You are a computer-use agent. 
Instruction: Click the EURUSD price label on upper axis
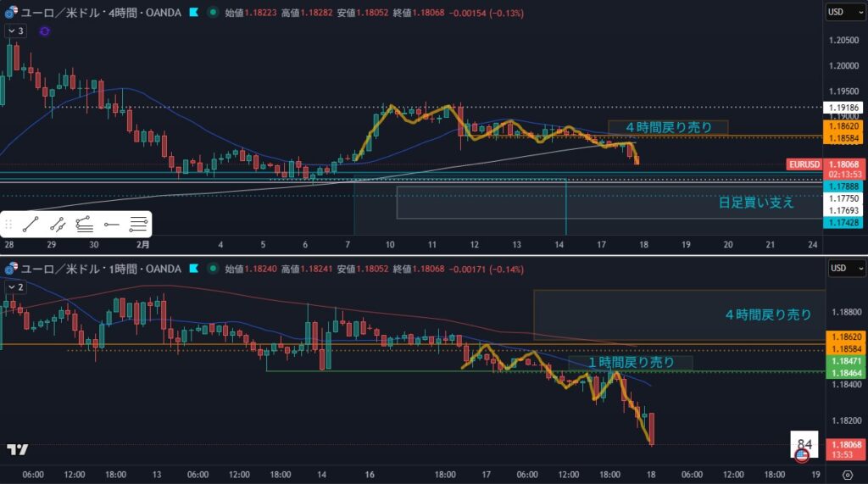[803, 164]
